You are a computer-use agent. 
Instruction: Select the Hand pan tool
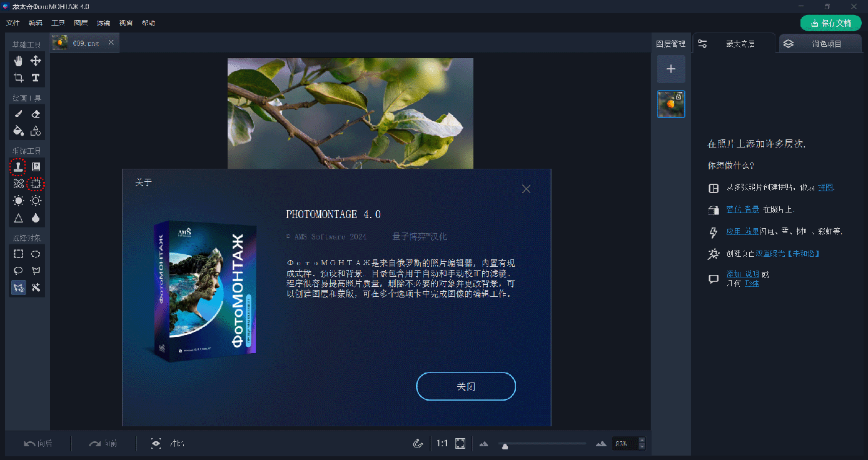click(x=19, y=61)
